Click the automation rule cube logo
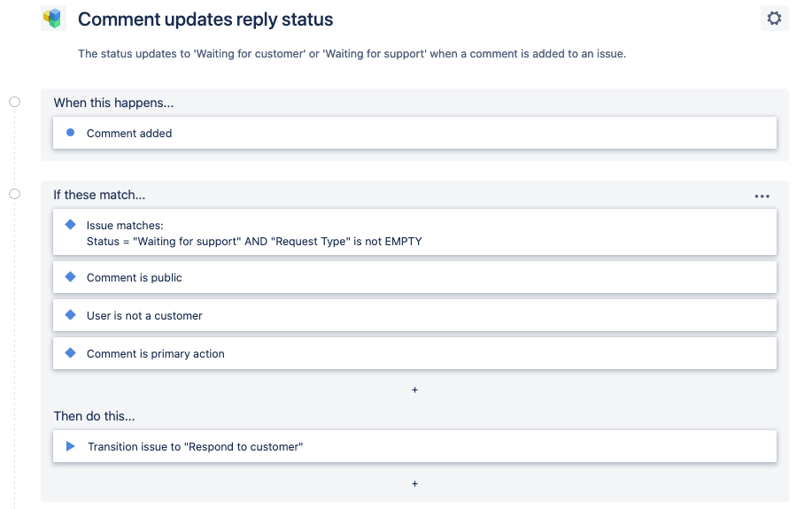The image size is (812, 509). [x=54, y=18]
